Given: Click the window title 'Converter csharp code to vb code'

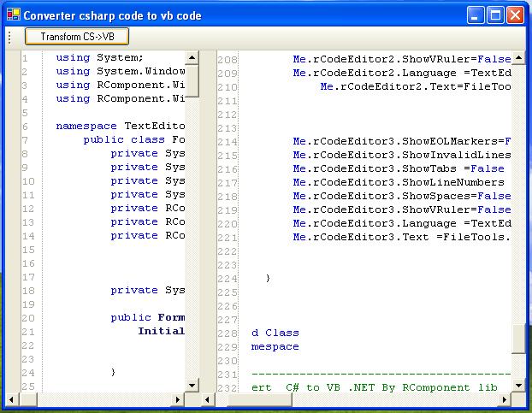Looking at the screenshot, I should [x=112, y=15].
